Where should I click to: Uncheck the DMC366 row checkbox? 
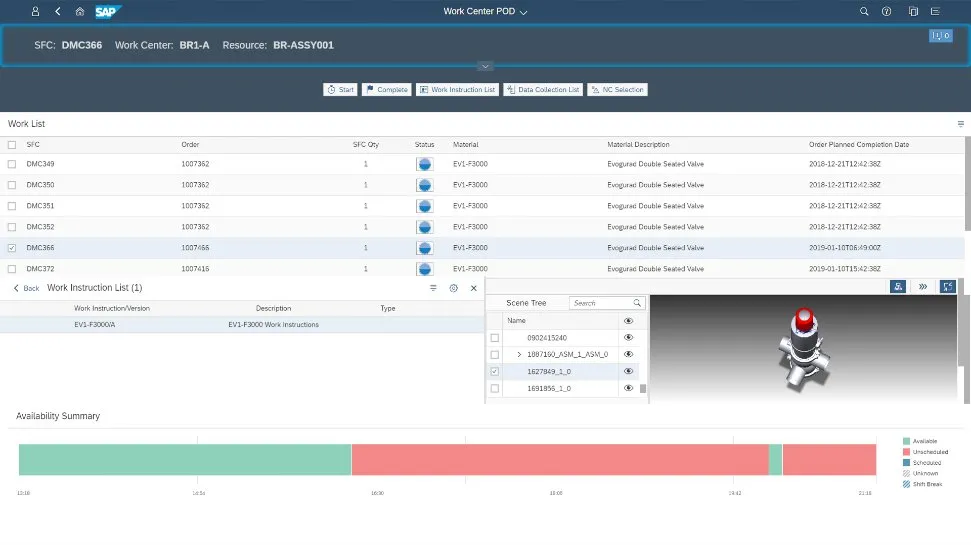[12, 248]
